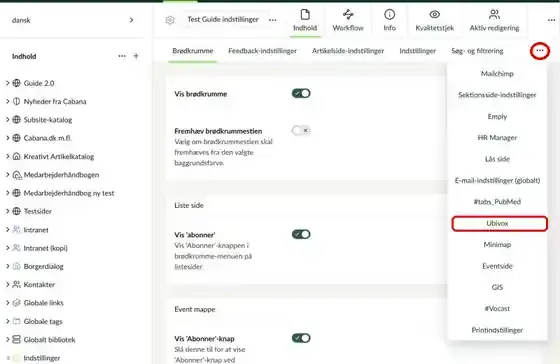The height and width of the screenshot is (364, 560).
Task: Toggle the Vis 'Abonner'-knap switch
Action: (x=301, y=338)
